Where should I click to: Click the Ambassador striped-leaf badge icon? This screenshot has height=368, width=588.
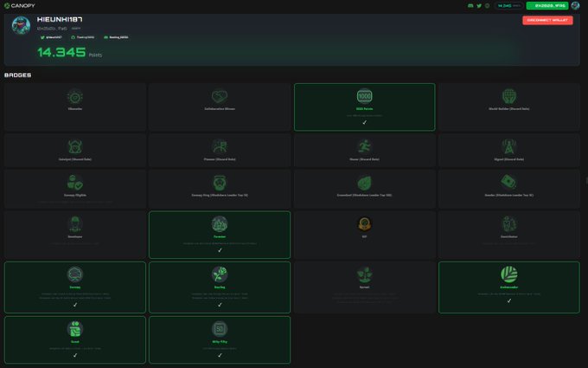coord(509,274)
